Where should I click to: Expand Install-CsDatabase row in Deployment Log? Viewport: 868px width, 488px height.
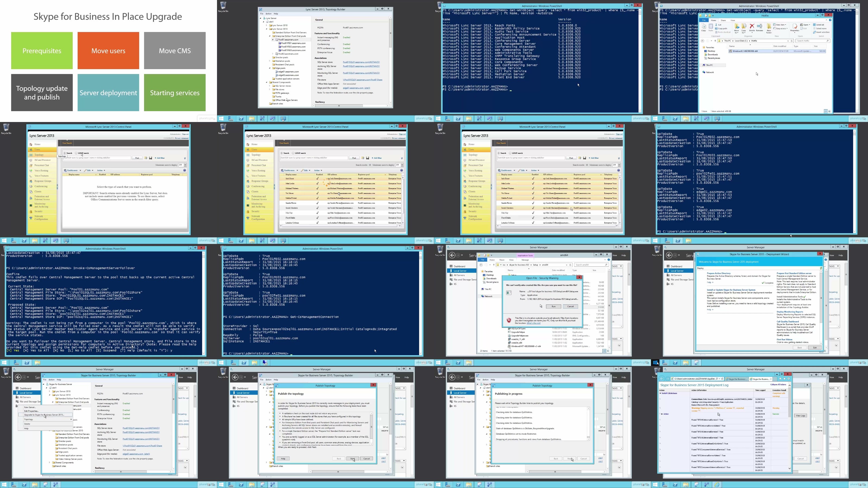point(660,393)
